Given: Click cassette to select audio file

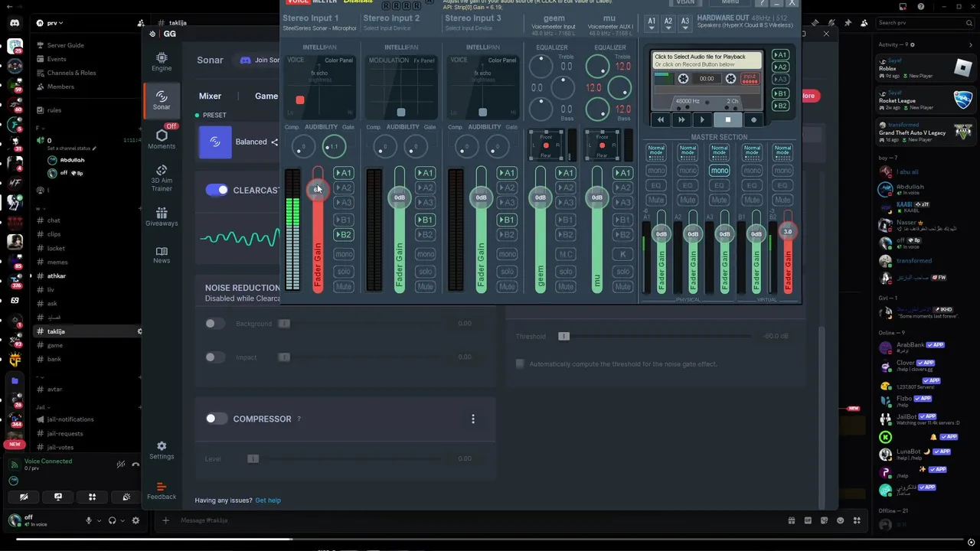Looking at the screenshot, I should [707, 60].
